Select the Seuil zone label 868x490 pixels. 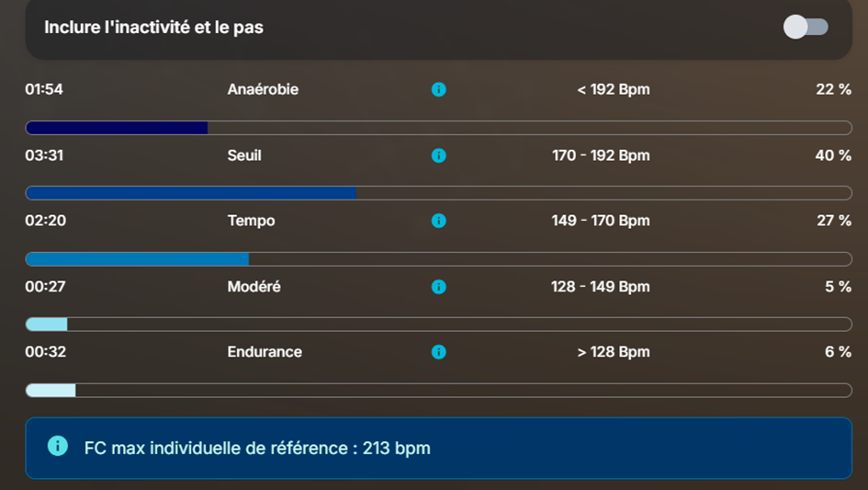point(244,155)
